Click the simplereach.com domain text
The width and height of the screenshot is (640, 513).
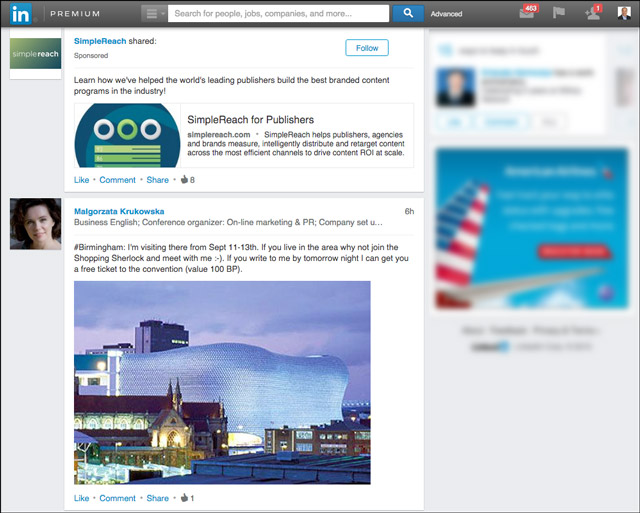(219, 135)
